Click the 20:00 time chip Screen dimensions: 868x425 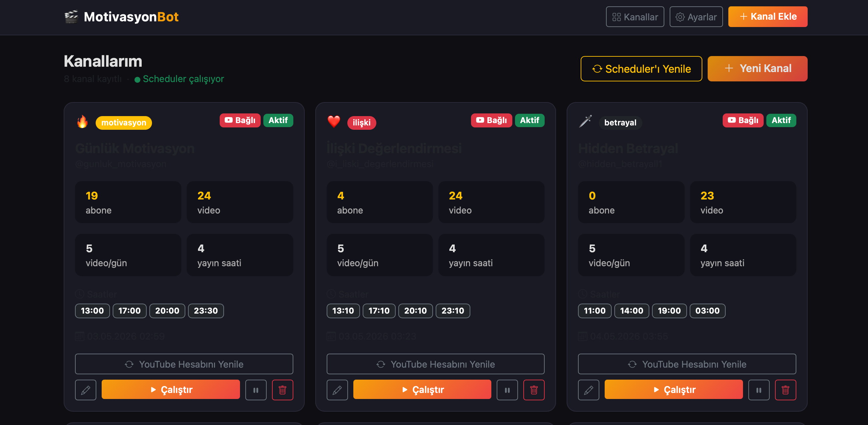[167, 311]
